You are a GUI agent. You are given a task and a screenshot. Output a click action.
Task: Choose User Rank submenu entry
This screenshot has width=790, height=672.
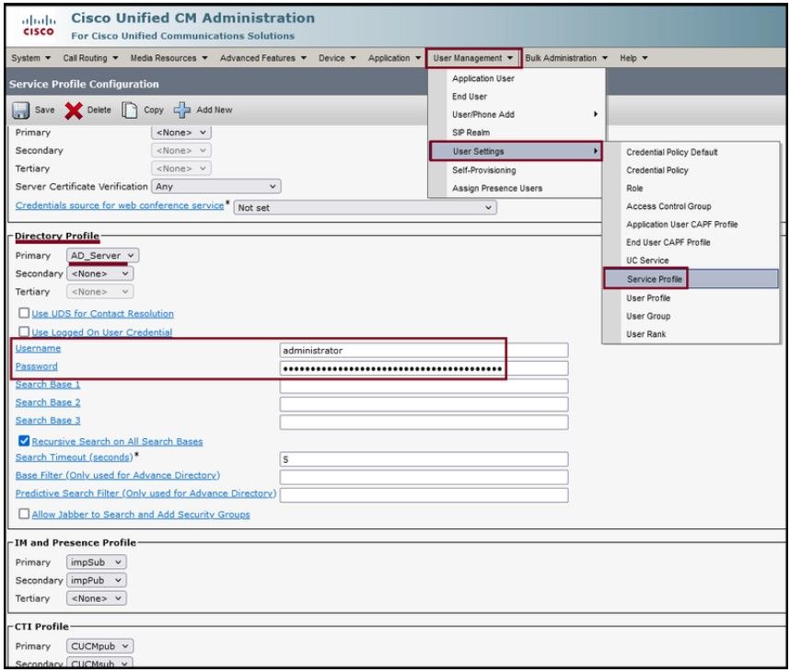(x=691, y=334)
